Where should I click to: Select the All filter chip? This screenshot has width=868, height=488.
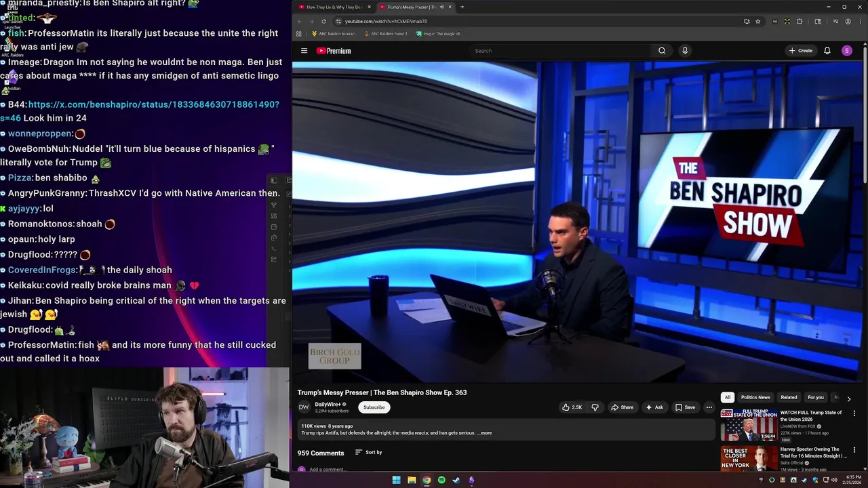pos(727,397)
